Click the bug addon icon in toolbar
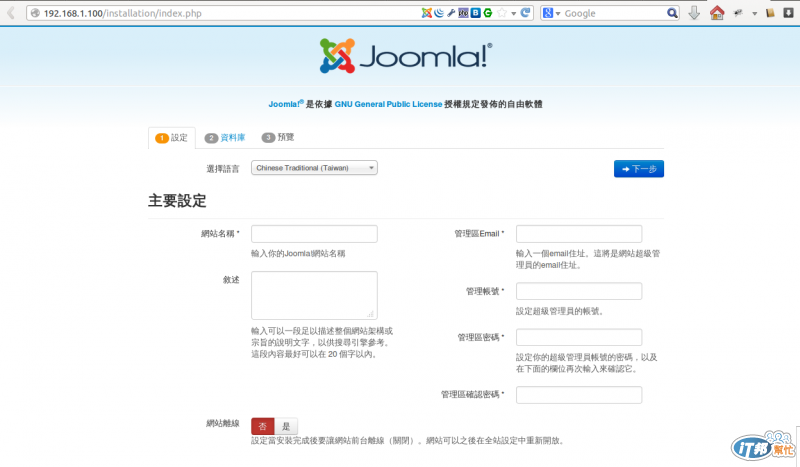 click(738, 13)
